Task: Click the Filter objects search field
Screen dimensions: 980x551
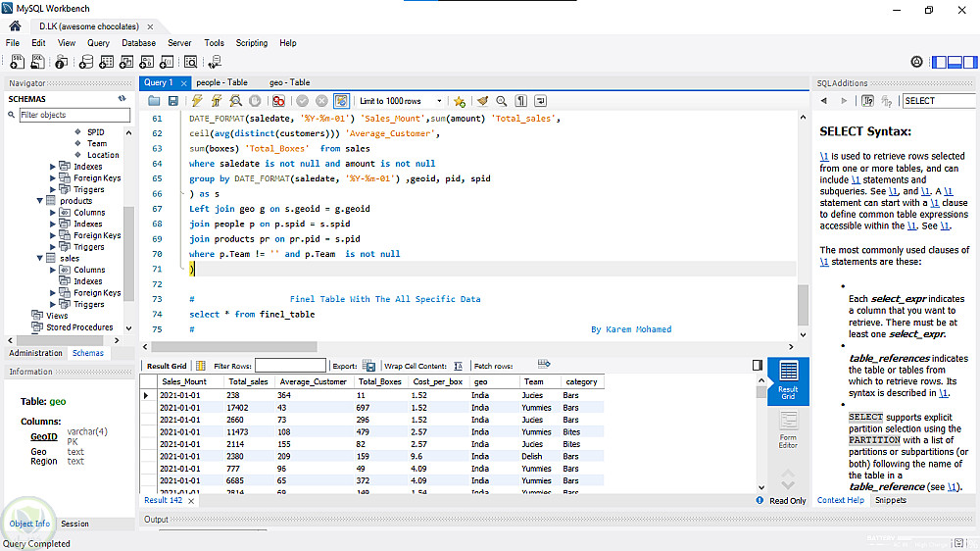Action: tap(74, 116)
